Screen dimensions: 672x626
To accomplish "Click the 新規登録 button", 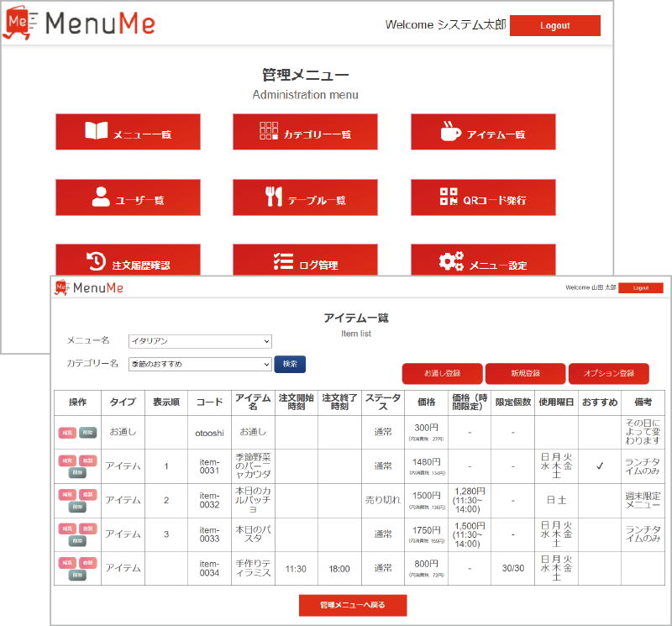I will (526, 373).
